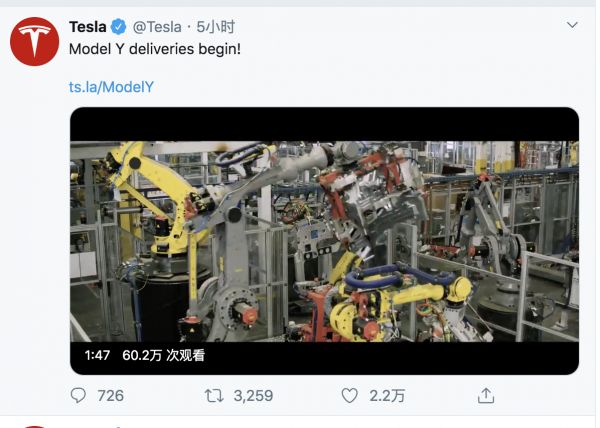Viewport: 600px width, 428px height.
Task: Click the 5小时 timestamp
Action: pos(216,27)
